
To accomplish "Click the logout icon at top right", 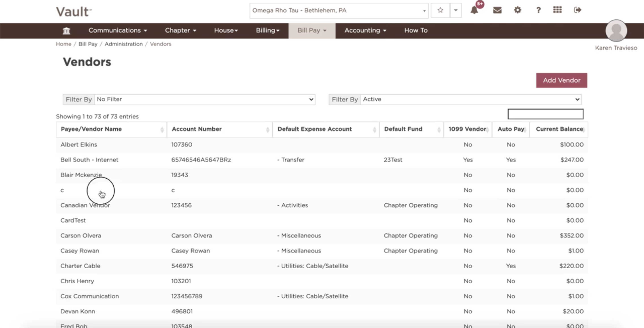I will (x=578, y=10).
